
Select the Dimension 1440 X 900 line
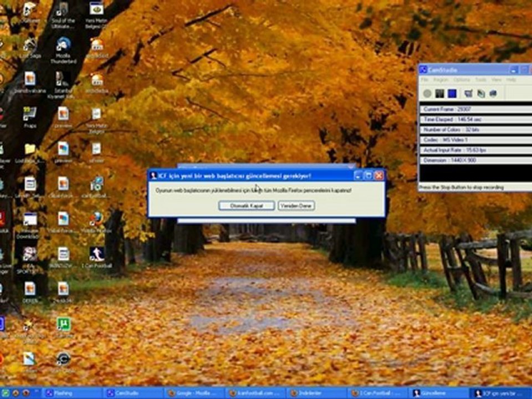[476, 160]
